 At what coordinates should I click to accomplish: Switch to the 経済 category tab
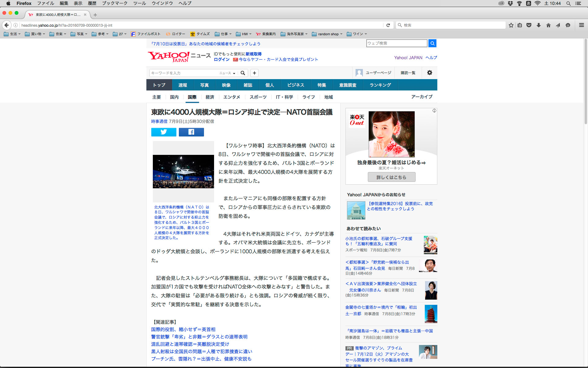pos(210,97)
